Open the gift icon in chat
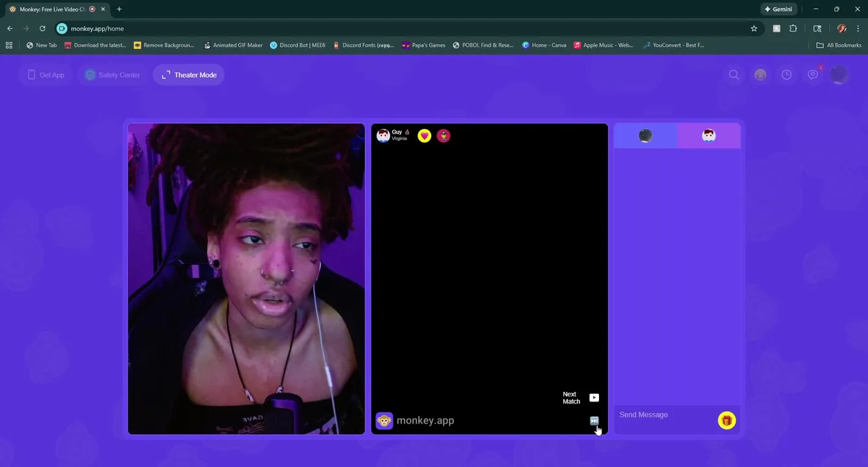Viewport: 868px width, 467px height. coord(727,420)
